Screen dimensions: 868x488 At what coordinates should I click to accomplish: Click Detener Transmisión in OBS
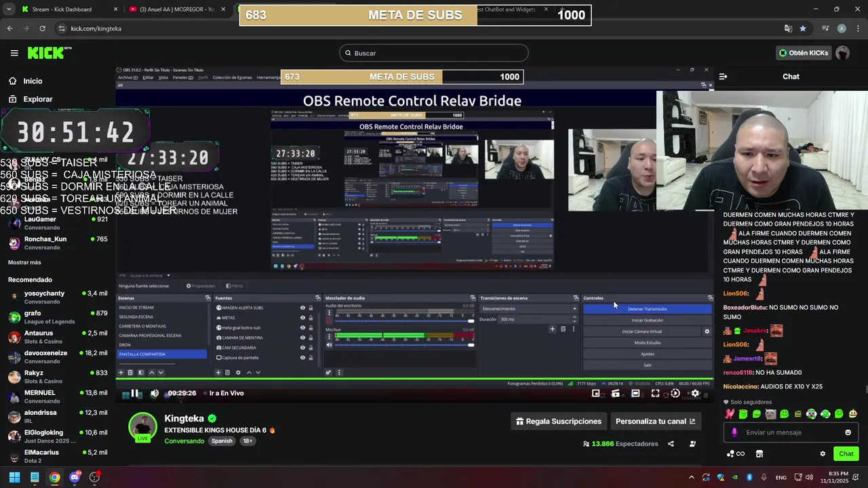click(647, 309)
